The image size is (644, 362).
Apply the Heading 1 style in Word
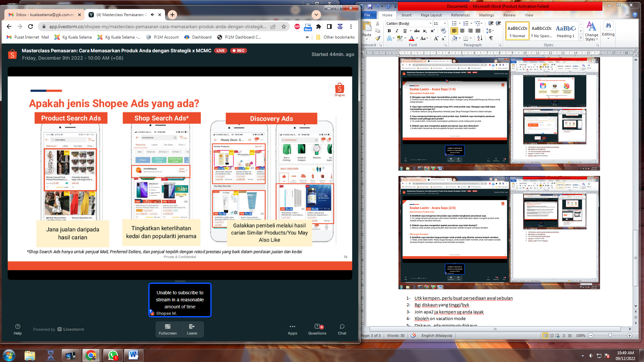point(566,31)
